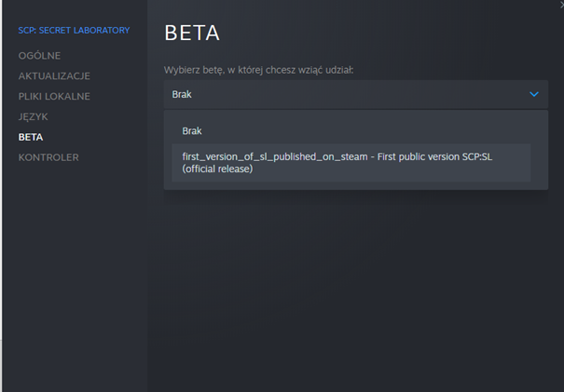Select the BETA sidebar item
The height and width of the screenshot is (392, 564).
pyautogui.click(x=31, y=137)
